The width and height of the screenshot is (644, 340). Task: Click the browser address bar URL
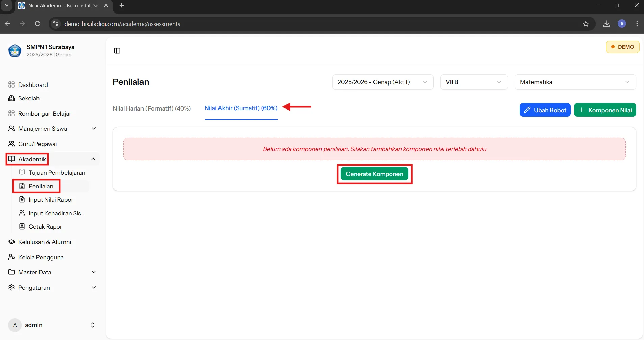[122, 24]
